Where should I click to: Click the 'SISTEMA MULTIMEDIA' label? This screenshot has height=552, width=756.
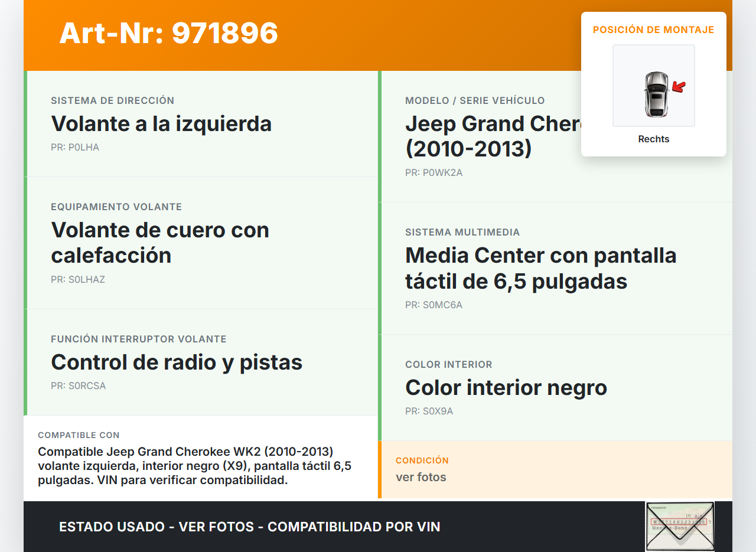coord(462,233)
